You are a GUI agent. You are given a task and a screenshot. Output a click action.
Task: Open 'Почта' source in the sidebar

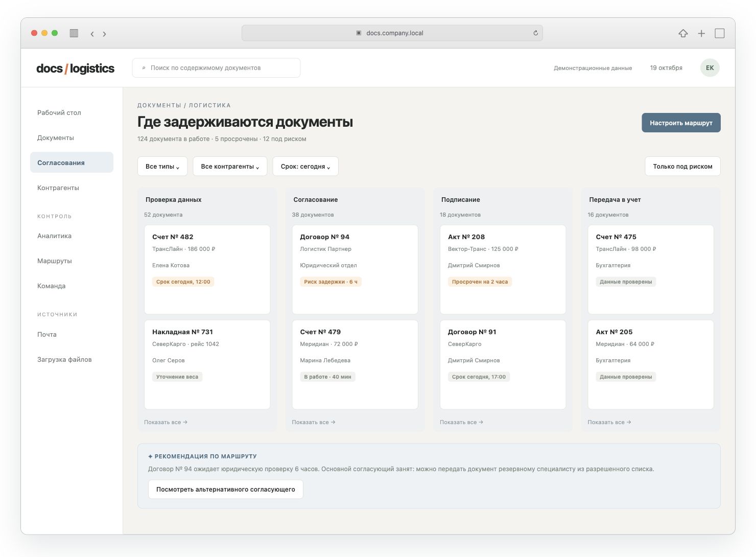click(72, 334)
